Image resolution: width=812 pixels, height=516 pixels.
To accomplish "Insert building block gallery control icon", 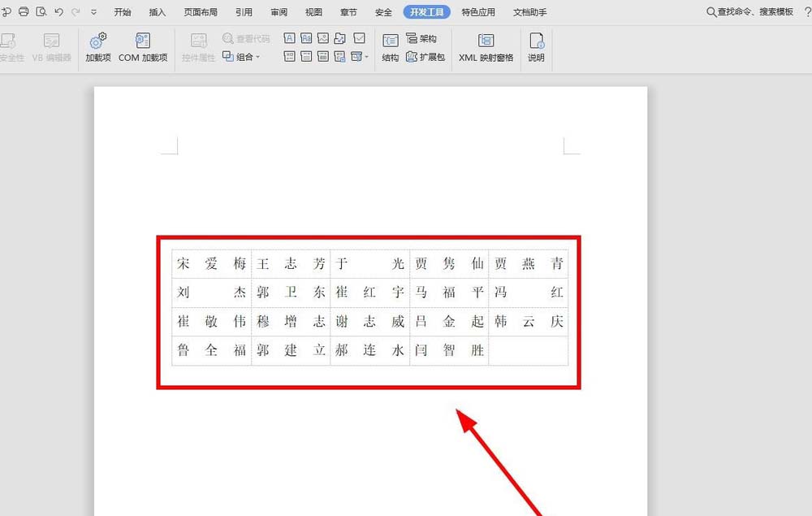I will click(339, 38).
